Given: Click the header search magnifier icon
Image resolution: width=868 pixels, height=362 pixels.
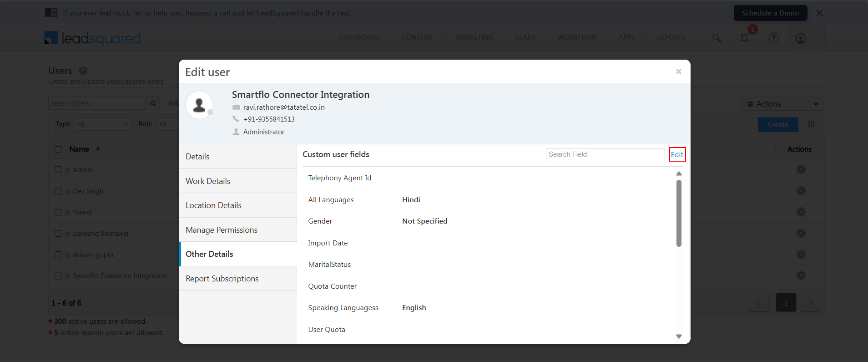Looking at the screenshot, I should tap(717, 38).
